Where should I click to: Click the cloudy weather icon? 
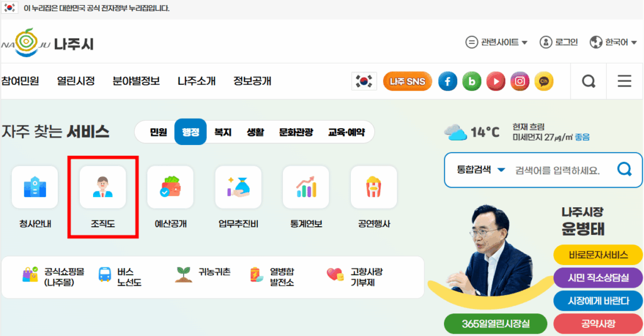455,133
